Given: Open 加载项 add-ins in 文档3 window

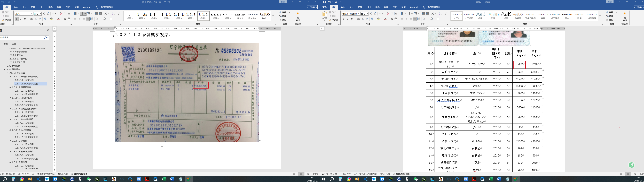Looking at the screenshot, I should pos(624,17).
